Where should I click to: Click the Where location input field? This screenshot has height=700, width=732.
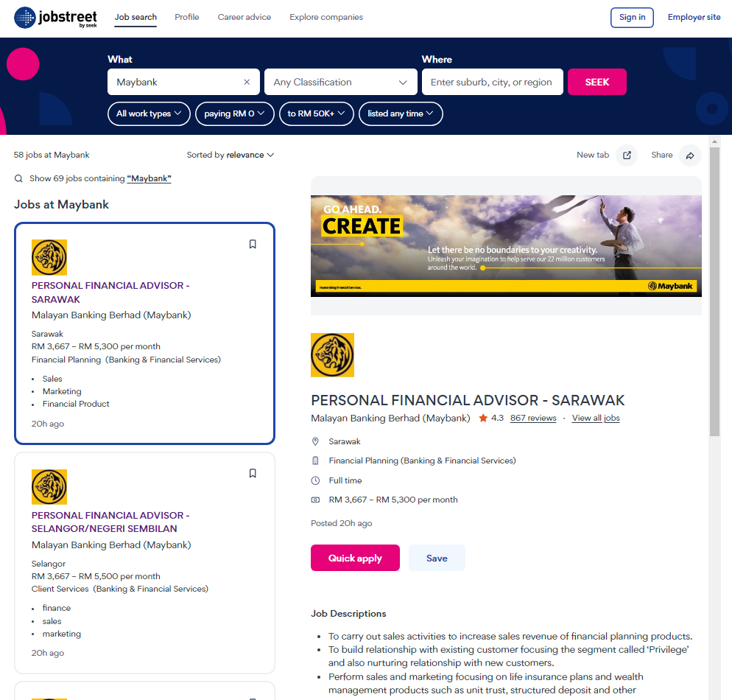pos(493,83)
